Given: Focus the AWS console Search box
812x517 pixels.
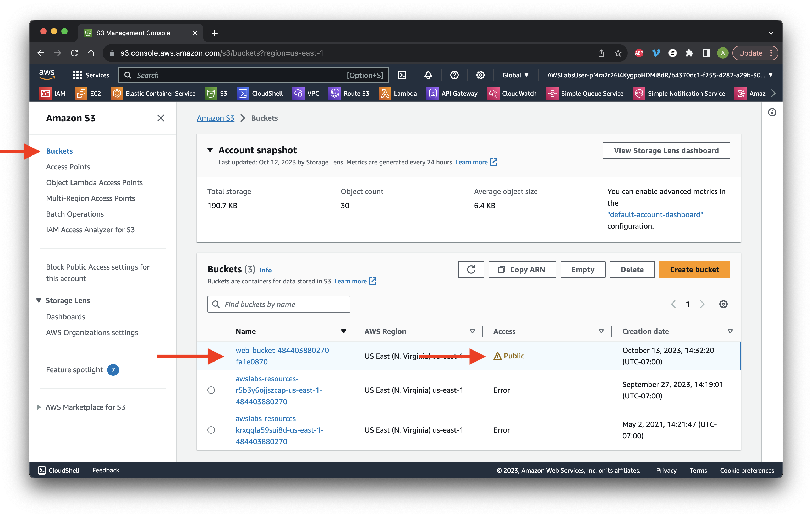Looking at the screenshot, I should 253,75.
